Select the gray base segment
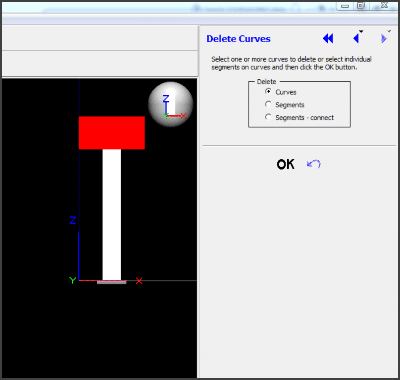 tap(112, 282)
